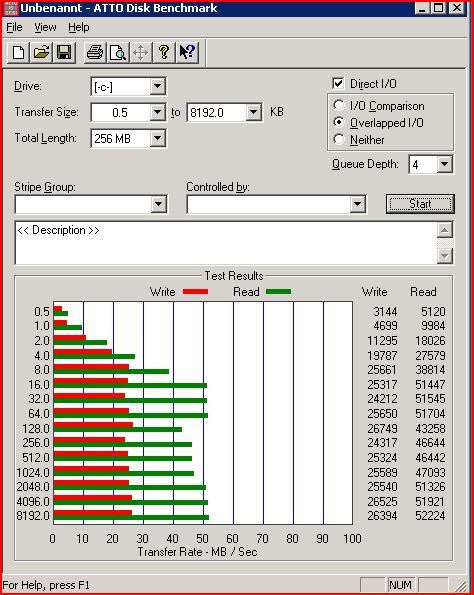Select the Overlapped I/O option
Image resolution: width=474 pixels, height=595 pixels.
coord(339,122)
